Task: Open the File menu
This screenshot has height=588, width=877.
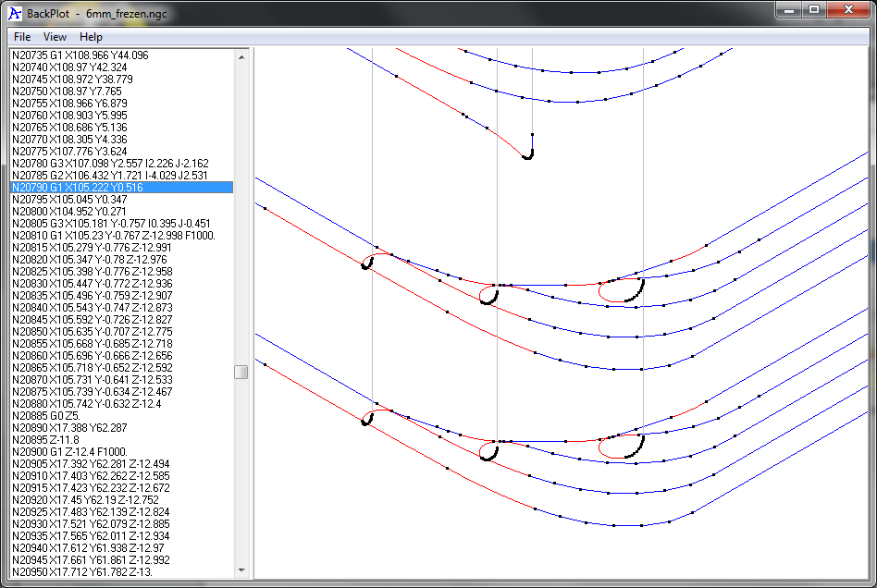Action: 22,37
